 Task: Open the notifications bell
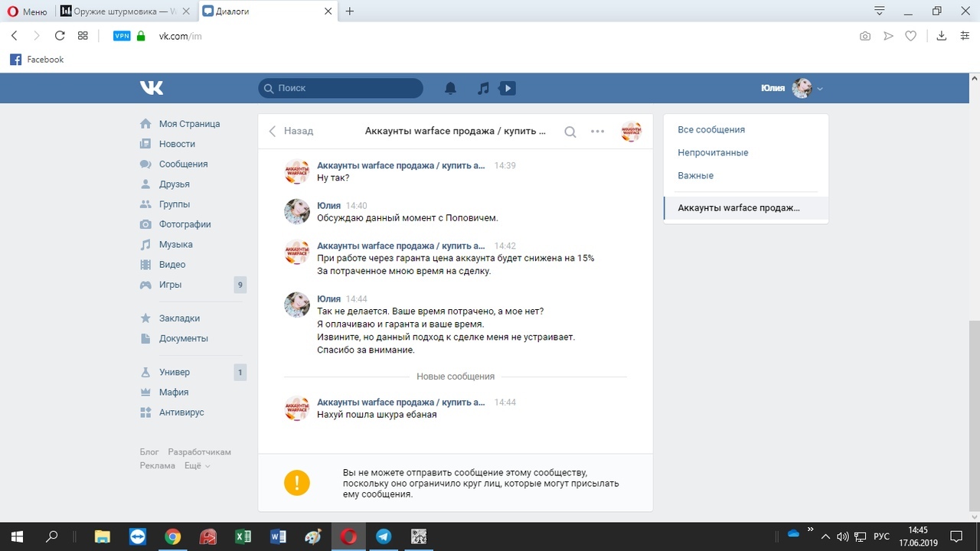(x=451, y=88)
